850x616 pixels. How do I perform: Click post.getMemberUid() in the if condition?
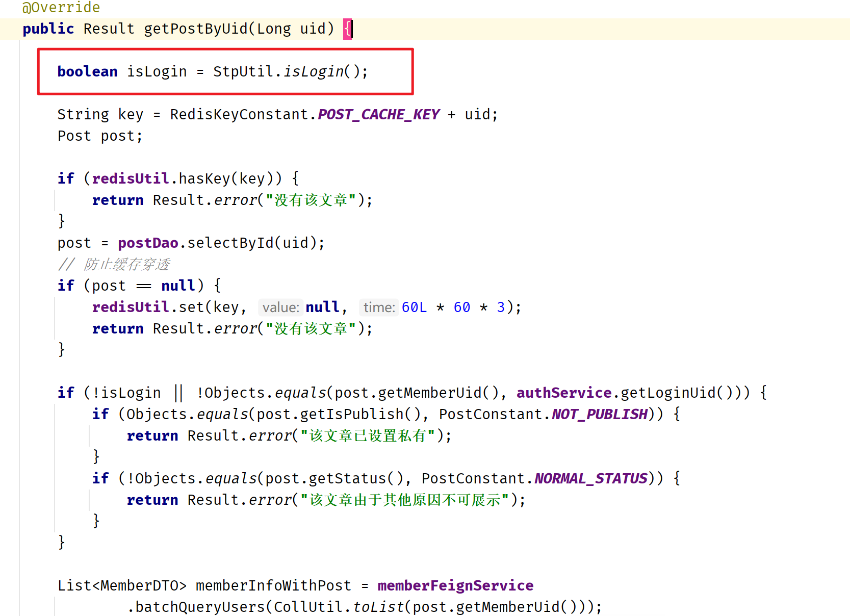416,393
